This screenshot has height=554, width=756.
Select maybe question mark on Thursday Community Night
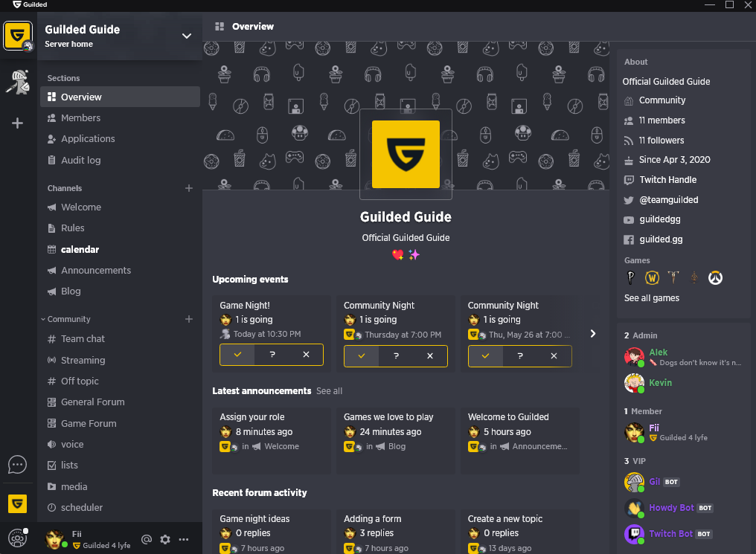pyautogui.click(x=396, y=356)
